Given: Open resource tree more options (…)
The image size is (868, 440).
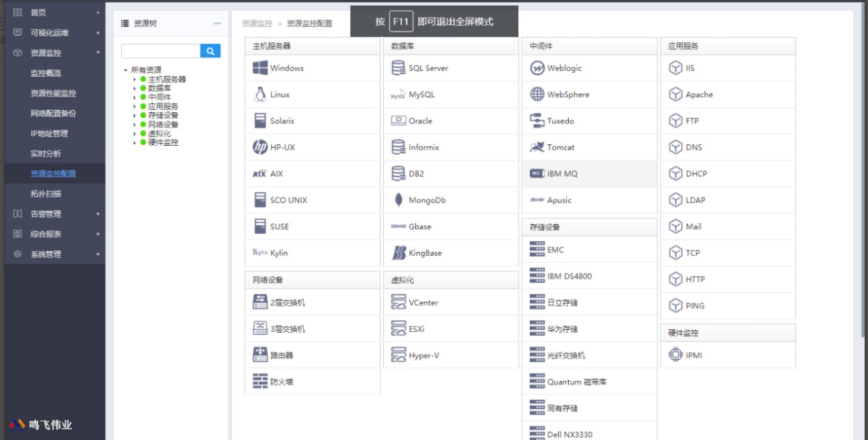Looking at the screenshot, I should click(x=218, y=23).
